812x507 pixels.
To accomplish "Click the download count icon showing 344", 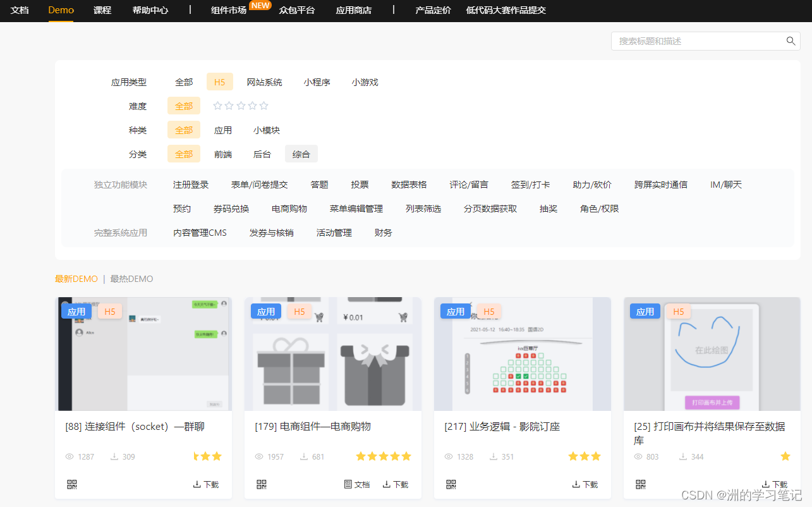I will pyautogui.click(x=683, y=456).
